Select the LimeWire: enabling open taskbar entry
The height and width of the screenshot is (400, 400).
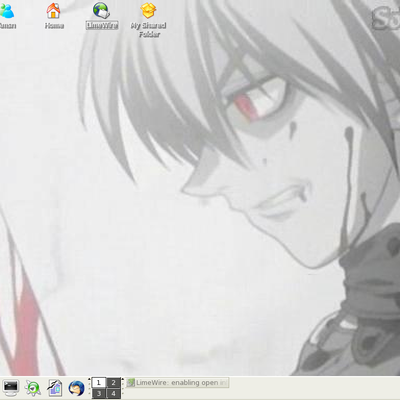coord(177,383)
